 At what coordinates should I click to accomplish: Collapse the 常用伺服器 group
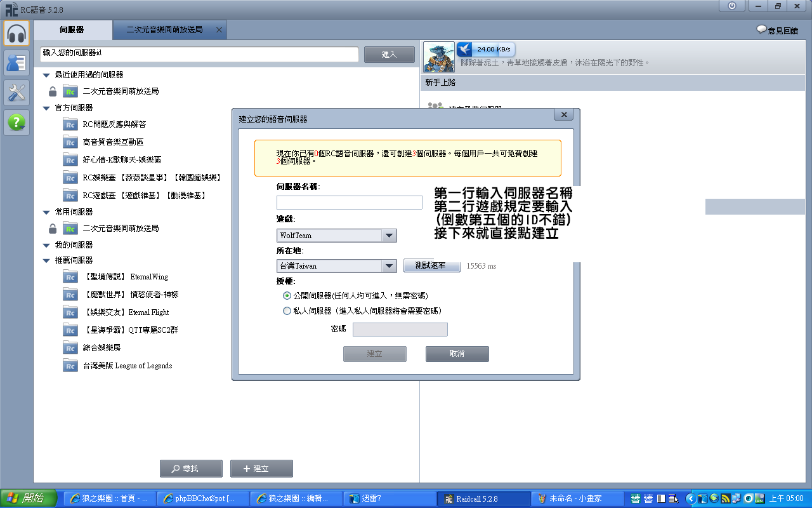(x=46, y=212)
